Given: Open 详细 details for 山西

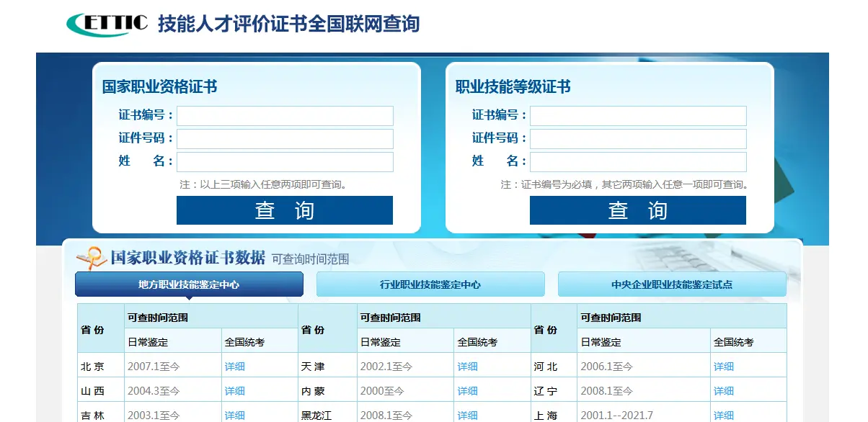Looking at the screenshot, I should 234,390.
